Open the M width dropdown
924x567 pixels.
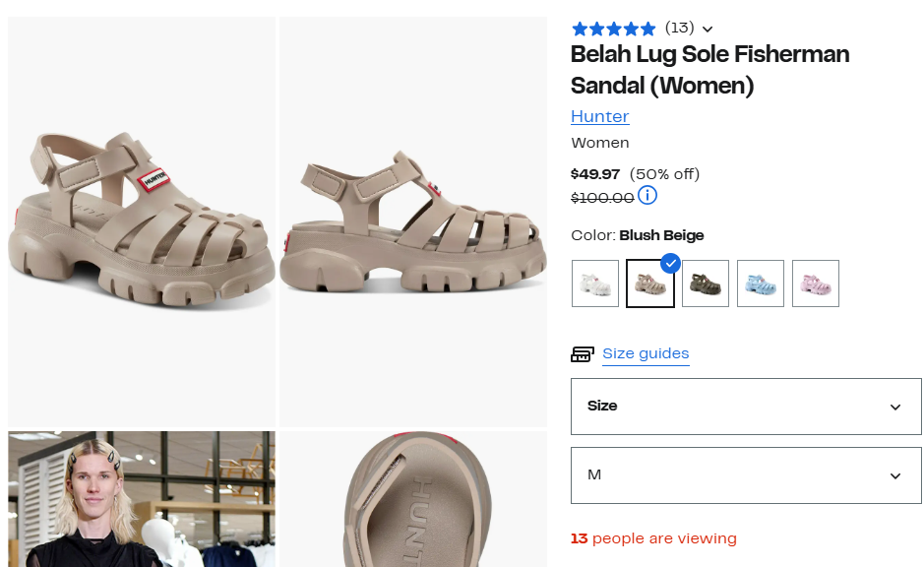(746, 475)
